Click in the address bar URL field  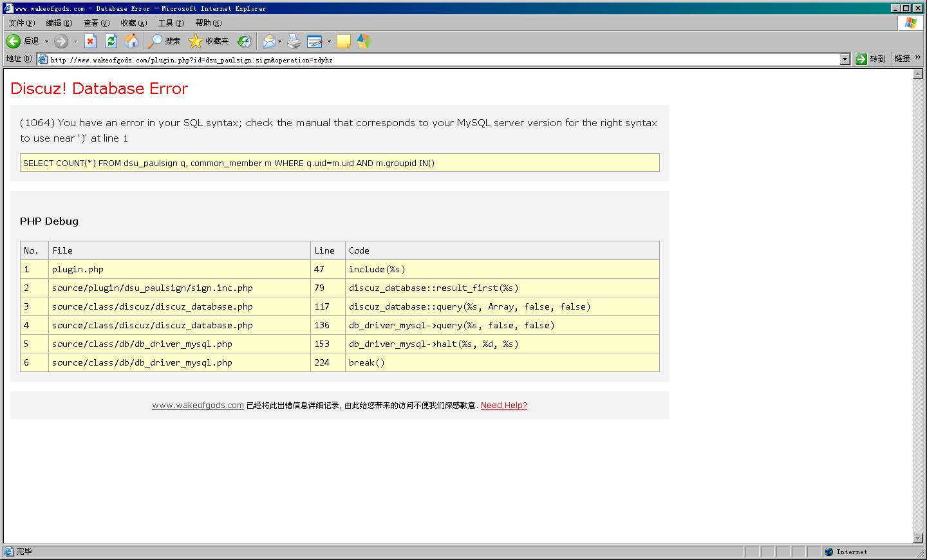pyautogui.click(x=444, y=59)
